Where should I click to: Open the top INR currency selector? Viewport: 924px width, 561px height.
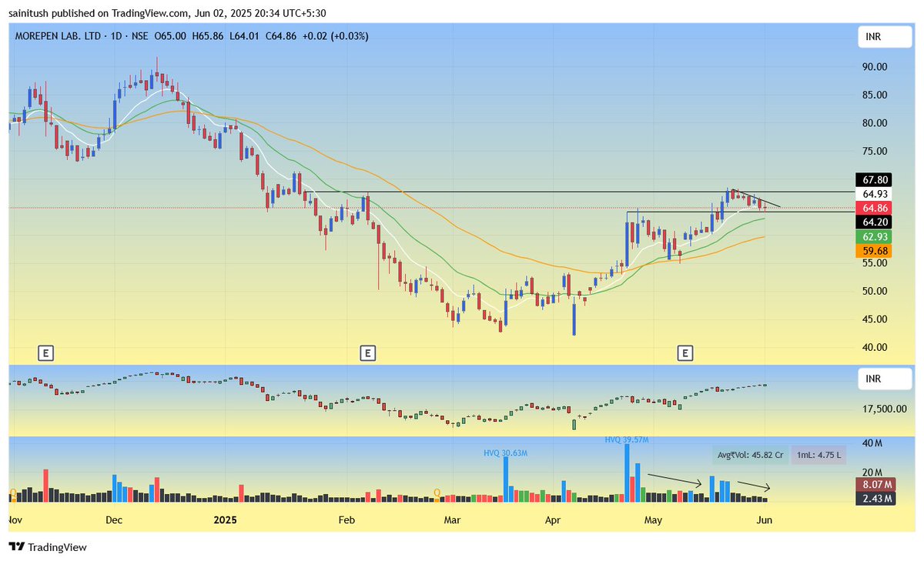tap(884, 36)
